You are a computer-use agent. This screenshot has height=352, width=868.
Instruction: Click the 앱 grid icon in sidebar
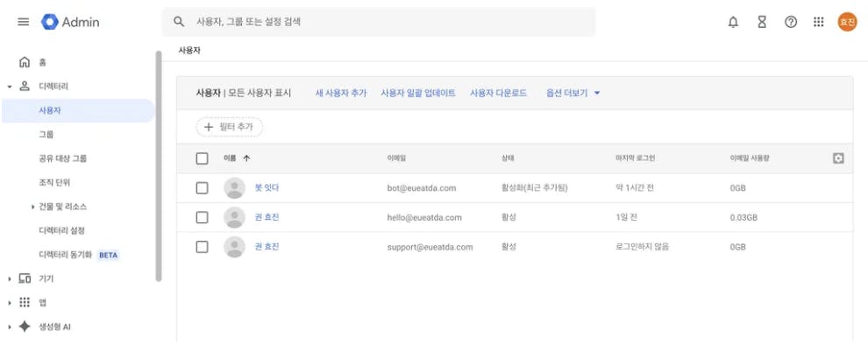click(x=25, y=302)
